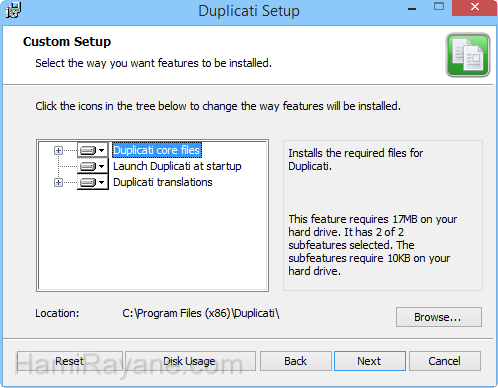498x388 pixels.
Task: Click the installer icon in title bar
Action: [13, 10]
